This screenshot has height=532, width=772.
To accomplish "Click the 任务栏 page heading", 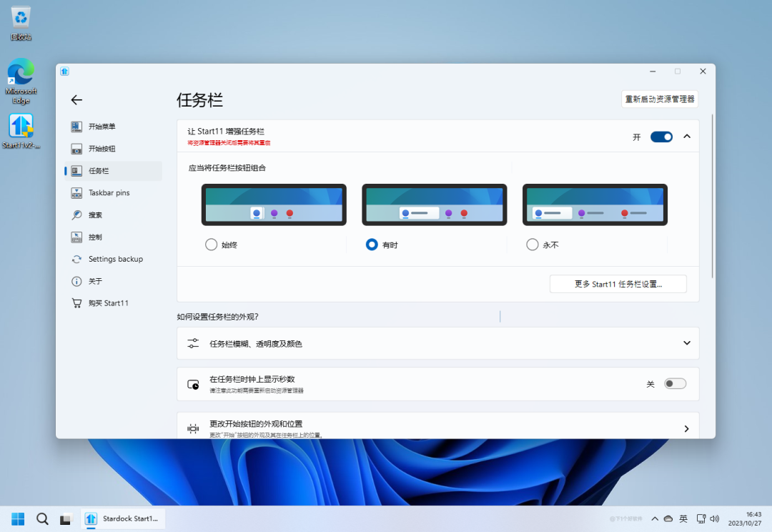I will pyautogui.click(x=200, y=100).
